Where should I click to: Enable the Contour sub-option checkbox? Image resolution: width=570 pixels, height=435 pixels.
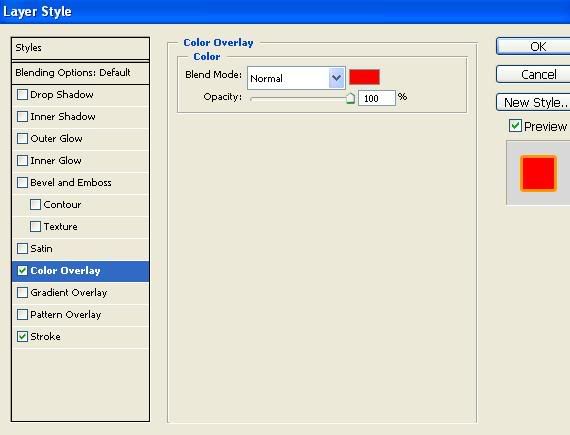coord(35,205)
